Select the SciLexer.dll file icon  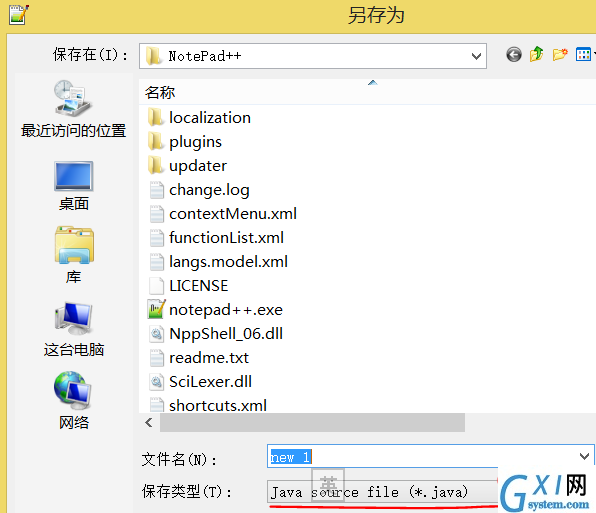(156, 382)
